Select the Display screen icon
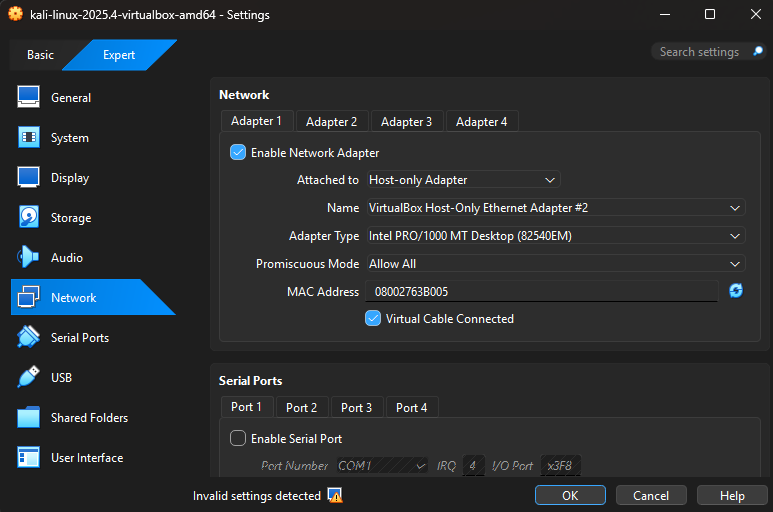The width and height of the screenshot is (773, 512). coord(29,177)
